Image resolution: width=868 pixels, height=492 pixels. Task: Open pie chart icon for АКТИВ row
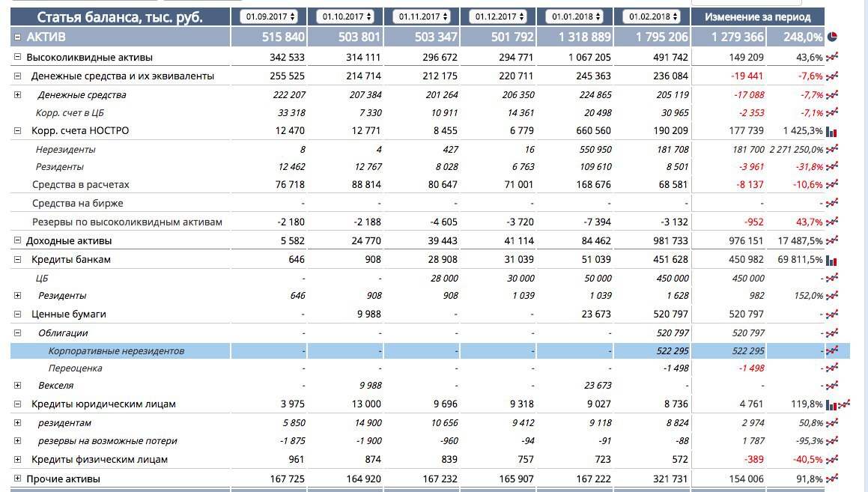click(832, 37)
